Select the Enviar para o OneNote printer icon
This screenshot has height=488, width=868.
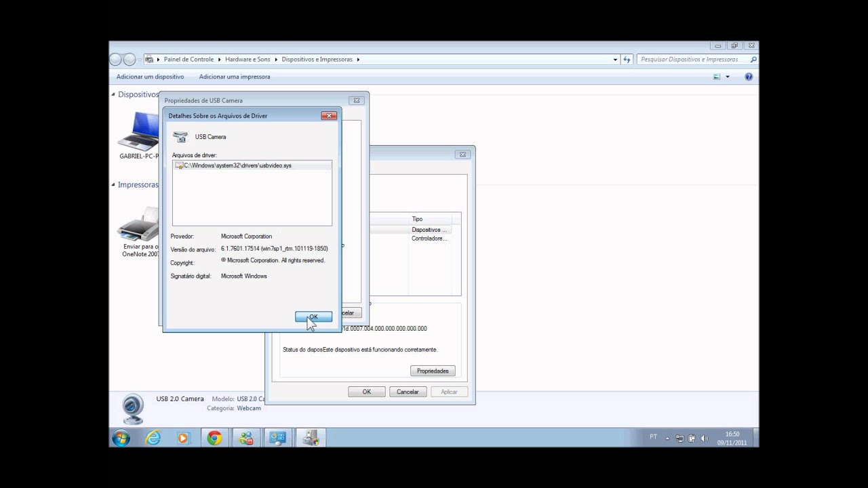tap(139, 222)
